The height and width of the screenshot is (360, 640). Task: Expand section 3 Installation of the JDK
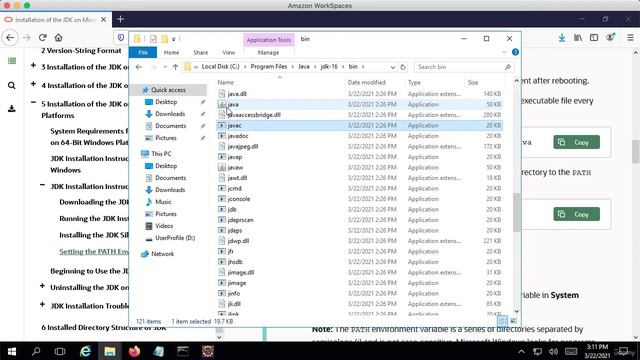pos(33,65)
